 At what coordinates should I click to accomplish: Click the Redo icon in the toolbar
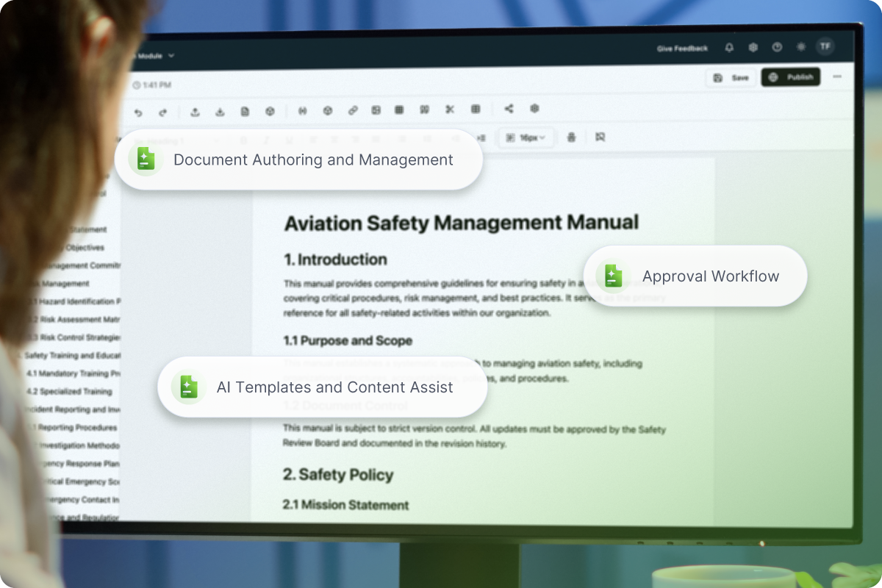pyautogui.click(x=163, y=110)
